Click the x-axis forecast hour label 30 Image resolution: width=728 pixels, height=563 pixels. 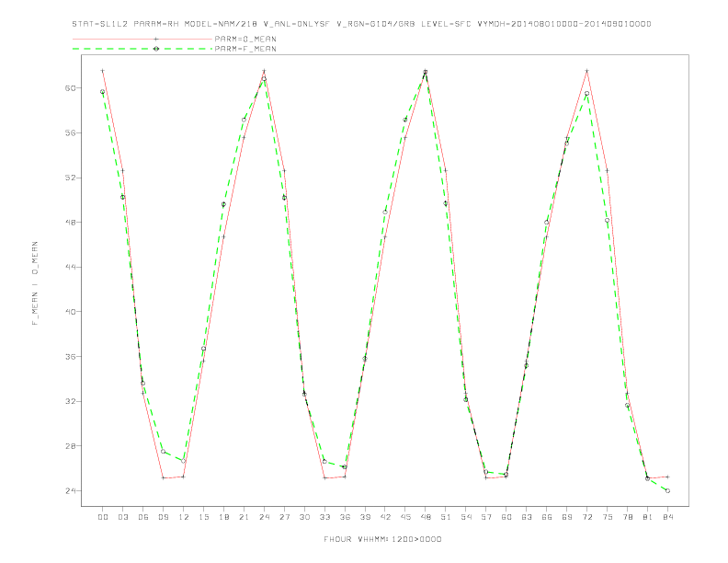click(304, 517)
